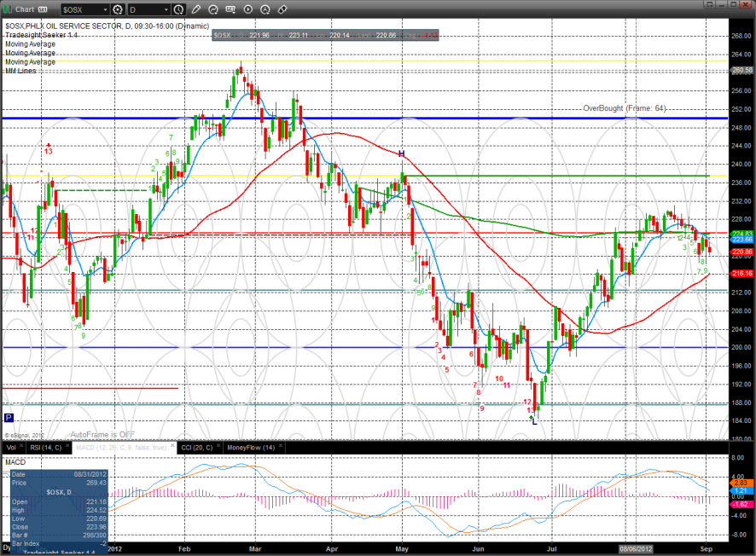Viewport: 756px width, 556px height.
Task: Select the pencil drawing tool
Action: pos(196,9)
